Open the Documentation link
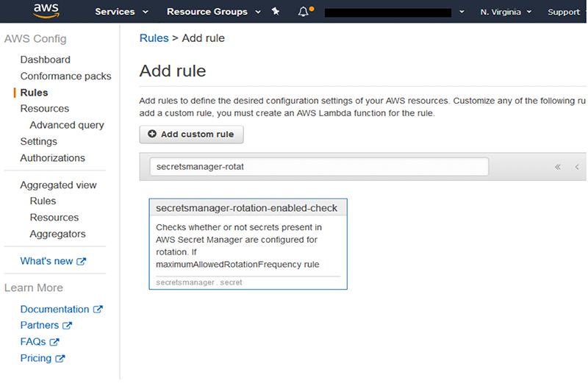Viewport: 588px width, 386px height. [x=54, y=310]
